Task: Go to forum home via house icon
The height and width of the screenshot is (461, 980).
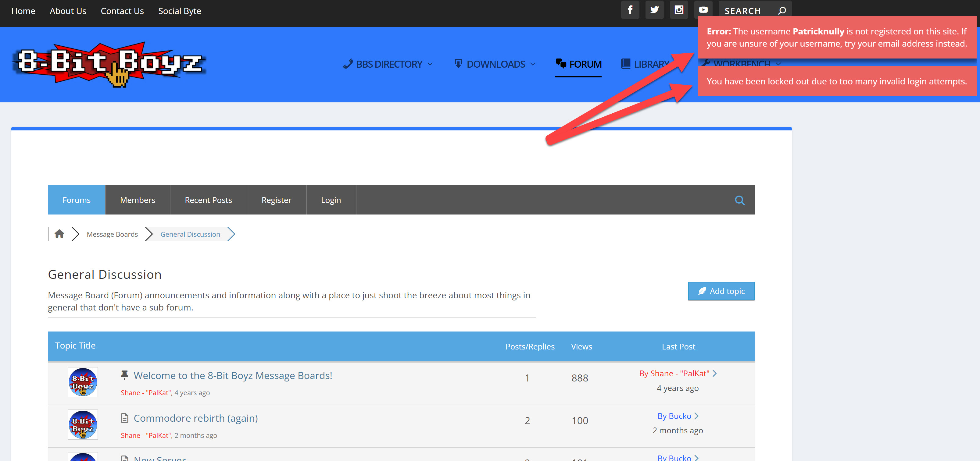Action: coord(59,234)
